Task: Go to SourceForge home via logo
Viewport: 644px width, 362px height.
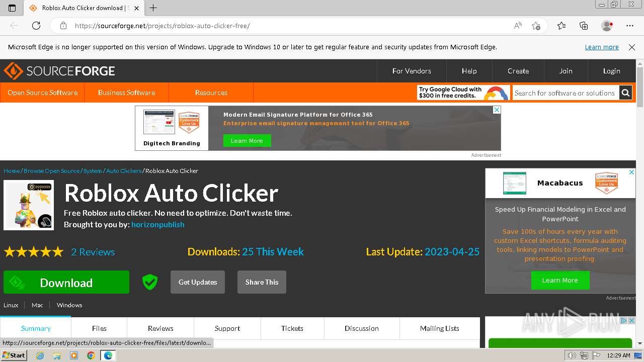Action: point(59,71)
